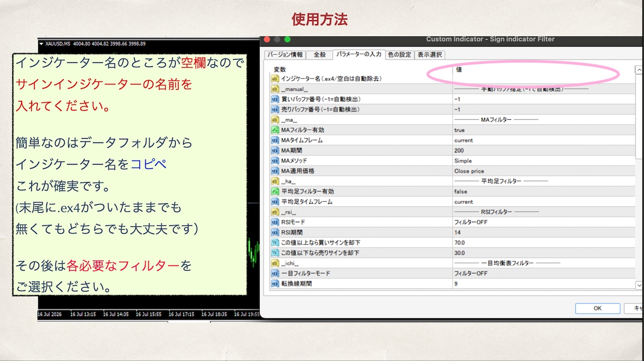Viewport: 644px width, 361px height.
Task: Switch to the 全般 tab
Action: [320, 54]
